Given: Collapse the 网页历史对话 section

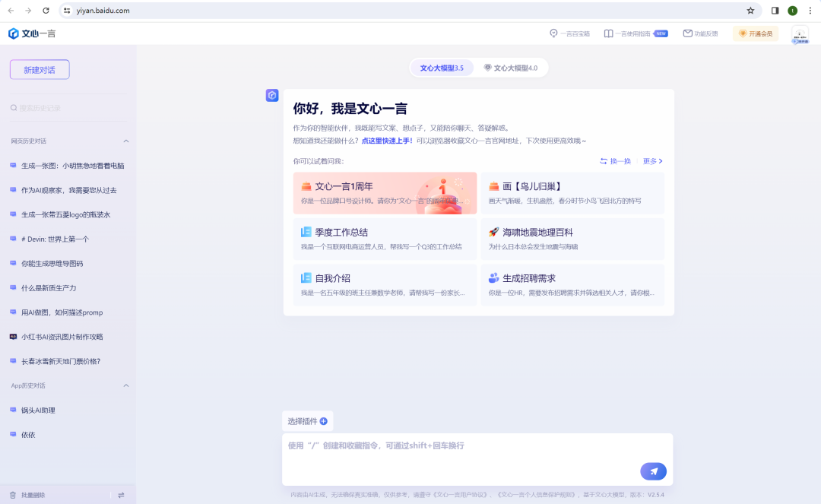Looking at the screenshot, I should 125,141.
